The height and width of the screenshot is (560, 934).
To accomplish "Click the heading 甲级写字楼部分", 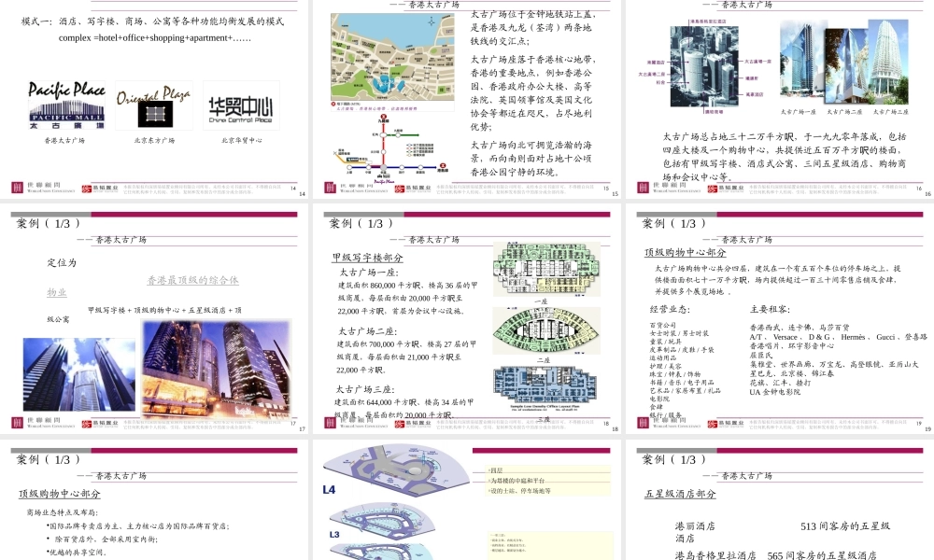I will (367, 258).
